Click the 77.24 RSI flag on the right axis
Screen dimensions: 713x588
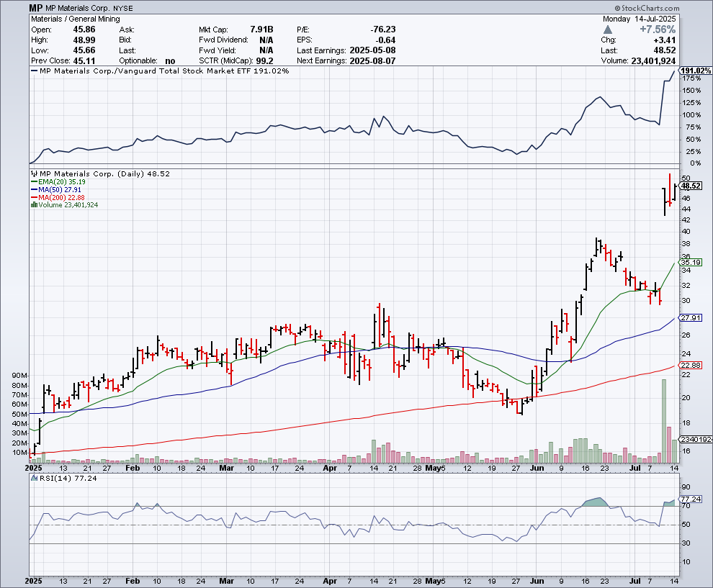click(x=691, y=499)
